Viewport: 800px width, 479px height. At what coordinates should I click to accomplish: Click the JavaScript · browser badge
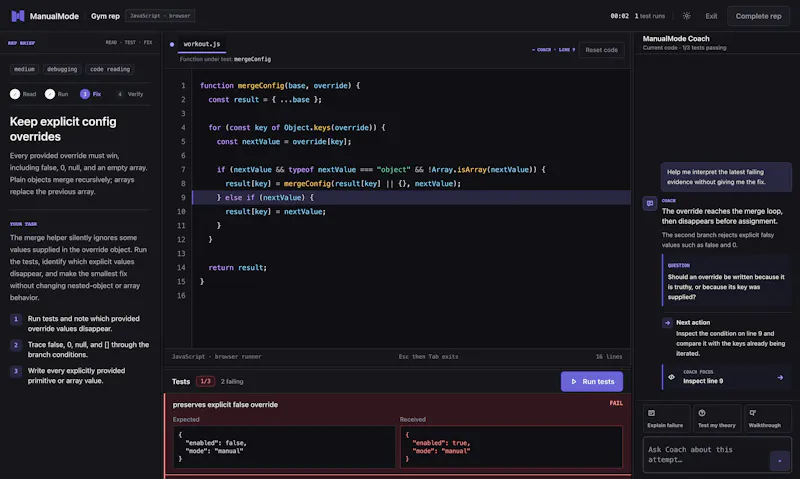160,16
